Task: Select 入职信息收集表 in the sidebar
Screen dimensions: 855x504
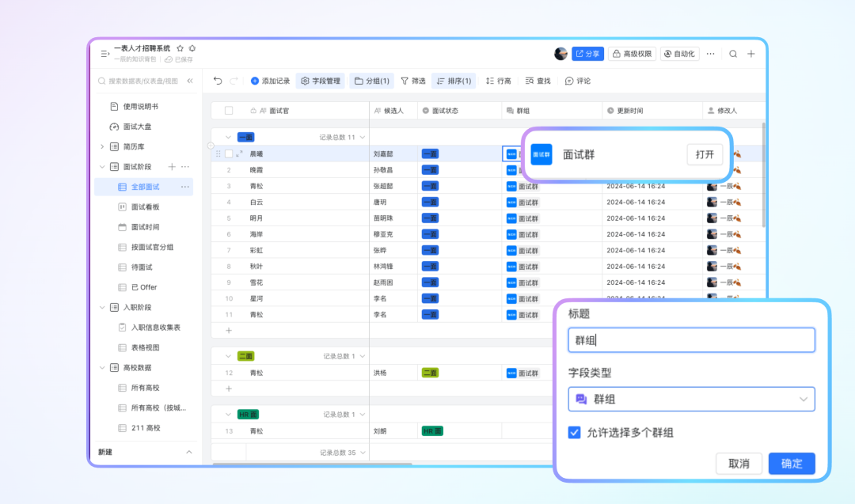Action: point(155,328)
